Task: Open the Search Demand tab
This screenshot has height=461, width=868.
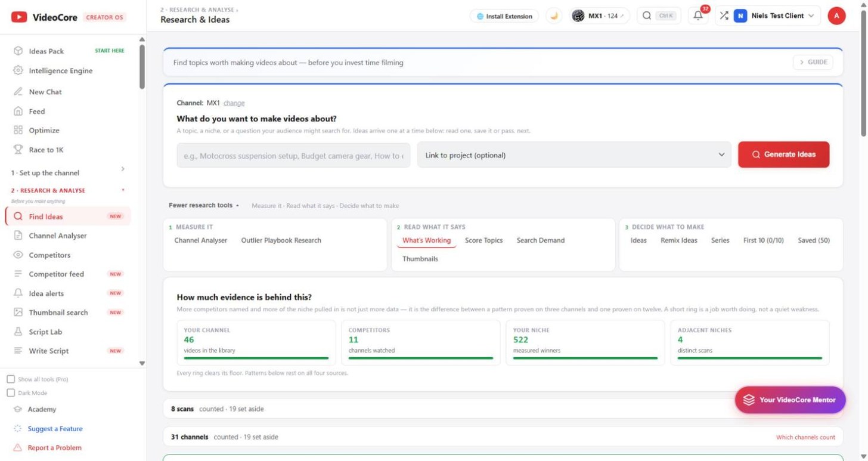Action: click(x=541, y=240)
